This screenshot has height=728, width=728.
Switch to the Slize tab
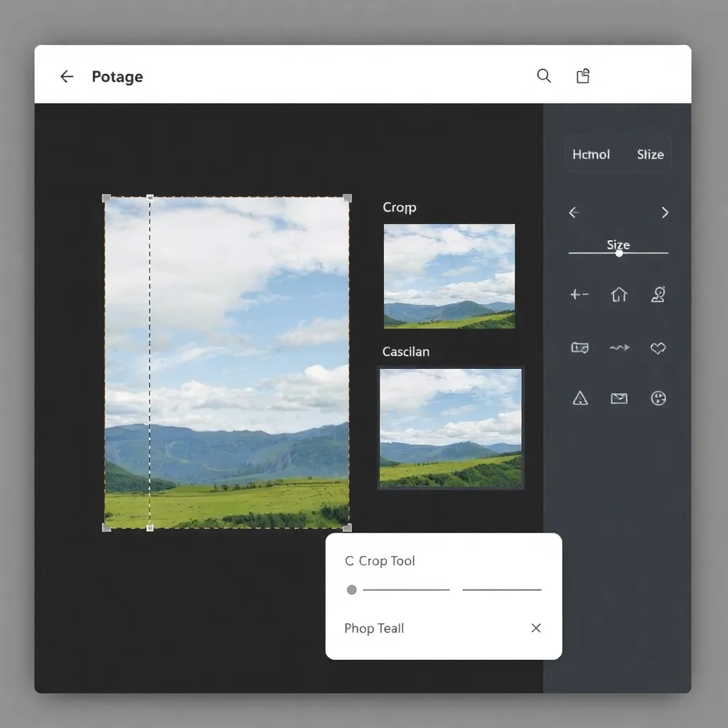[x=649, y=154]
